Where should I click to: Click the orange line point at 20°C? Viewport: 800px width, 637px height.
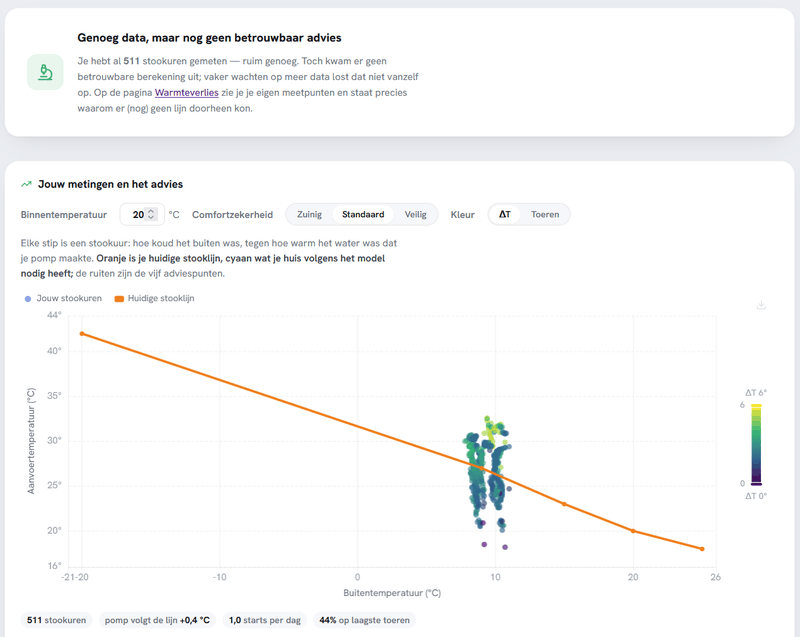pos(633,531)
